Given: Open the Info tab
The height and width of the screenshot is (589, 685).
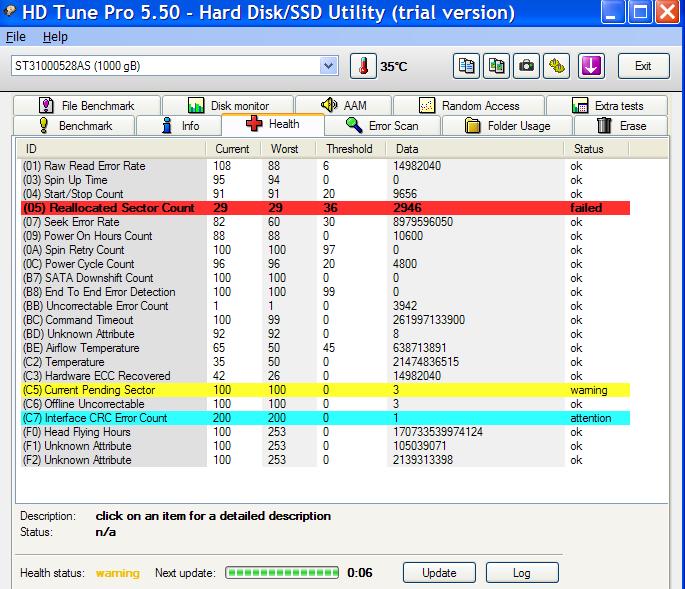Looking at the screenshot, I should [x=180, y=125].
